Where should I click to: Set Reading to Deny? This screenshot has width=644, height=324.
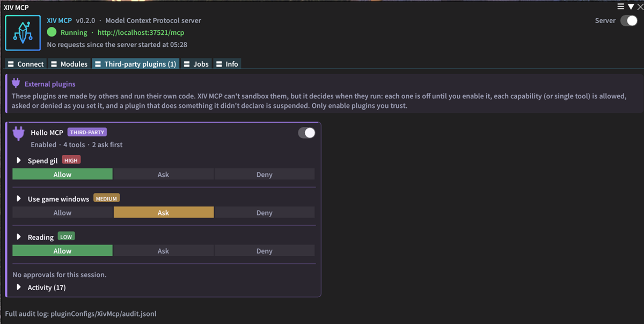[265, 250]
